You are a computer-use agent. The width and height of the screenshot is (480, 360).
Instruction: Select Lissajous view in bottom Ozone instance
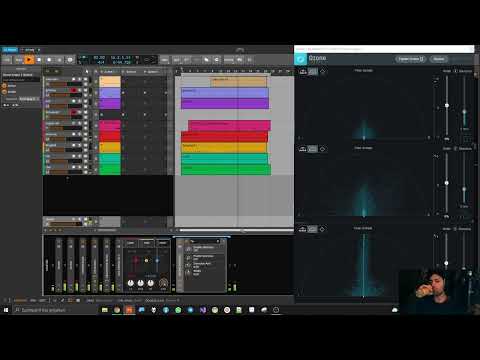click(x=322, y=229)
